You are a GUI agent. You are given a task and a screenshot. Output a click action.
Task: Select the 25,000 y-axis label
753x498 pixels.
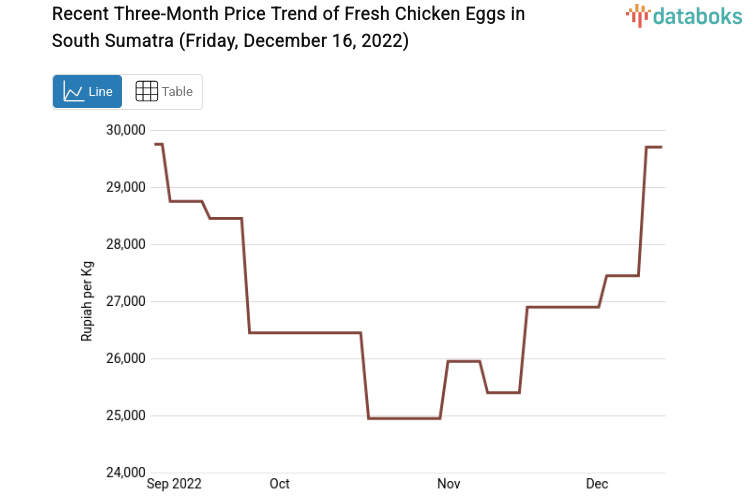click(x=125, y=416)
